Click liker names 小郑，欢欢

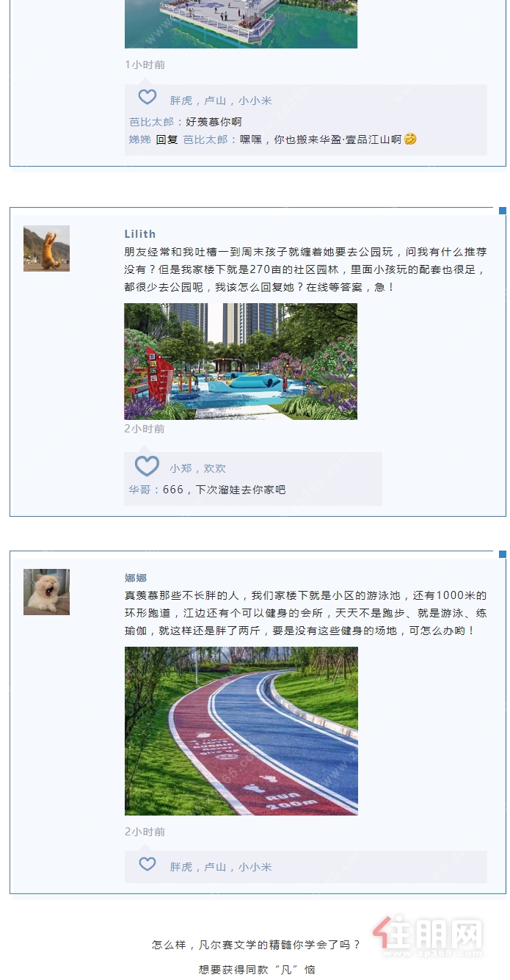198,468
